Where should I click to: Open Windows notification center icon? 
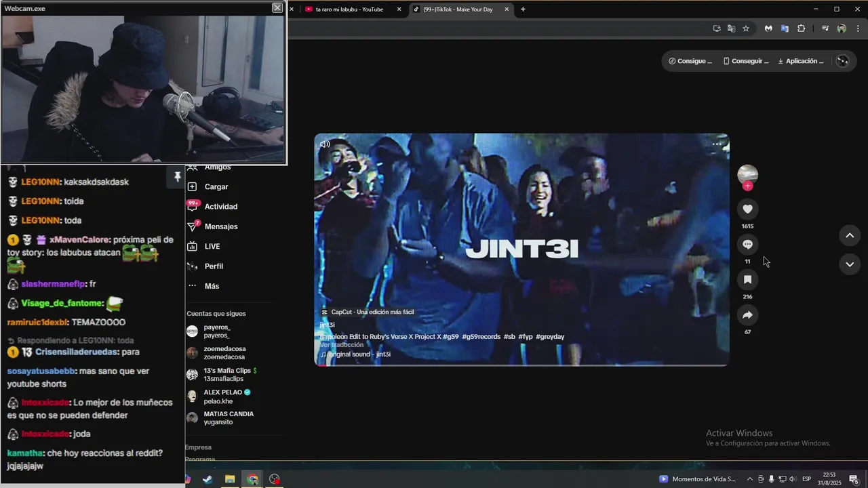pyautogui.click(x=853, y=479)
